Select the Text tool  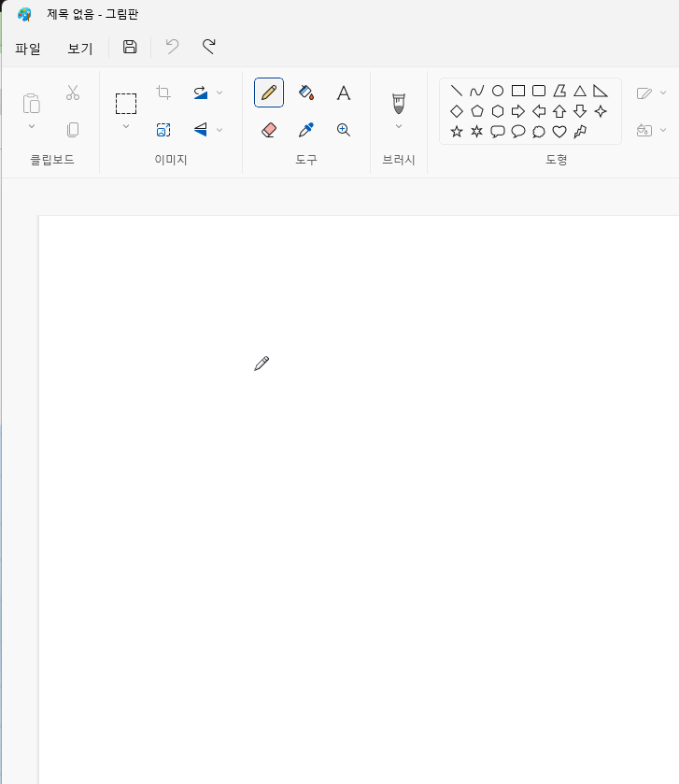pos(344,93)
